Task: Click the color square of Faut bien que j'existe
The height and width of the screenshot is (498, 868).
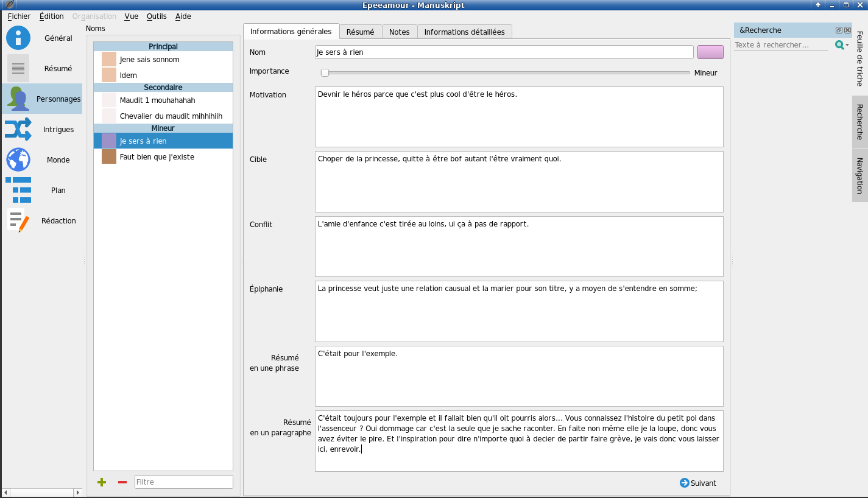Action: [109, 156]
